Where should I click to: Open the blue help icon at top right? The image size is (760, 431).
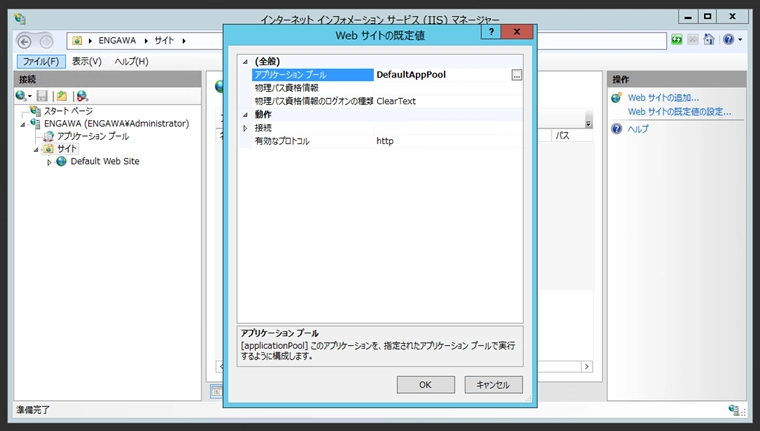728,40
